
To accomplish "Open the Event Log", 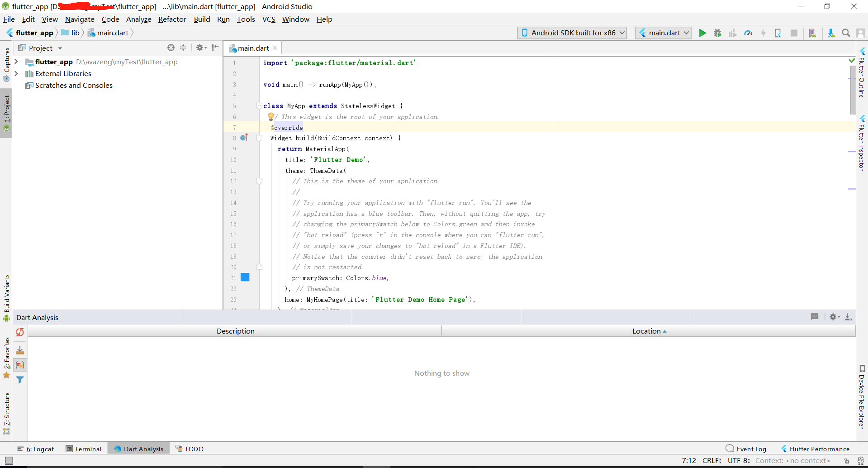I will tap(746, 449).
